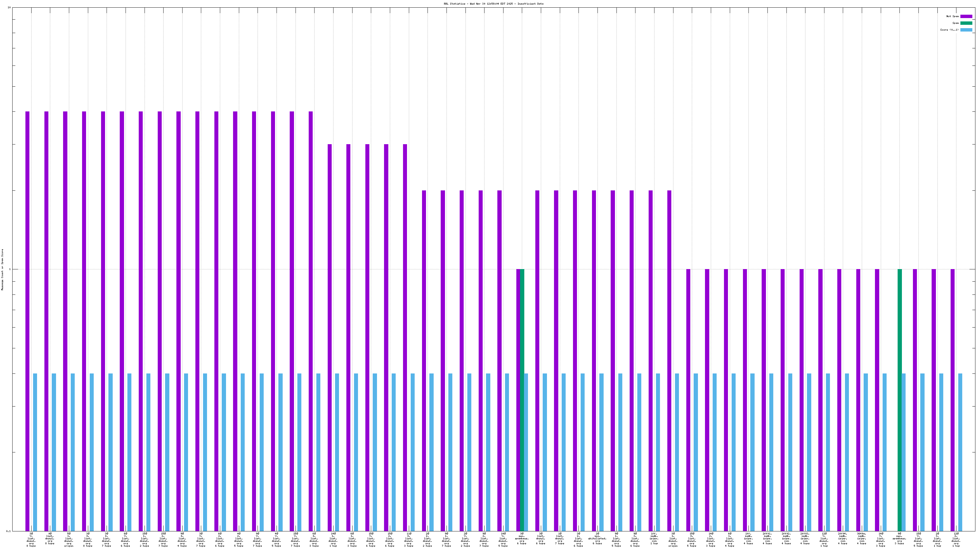The height and width of the screenshot is (551, 980).
Task: Click the 1ff.iadb.isipp.com 1 hop label
Action: coord(654,539)
